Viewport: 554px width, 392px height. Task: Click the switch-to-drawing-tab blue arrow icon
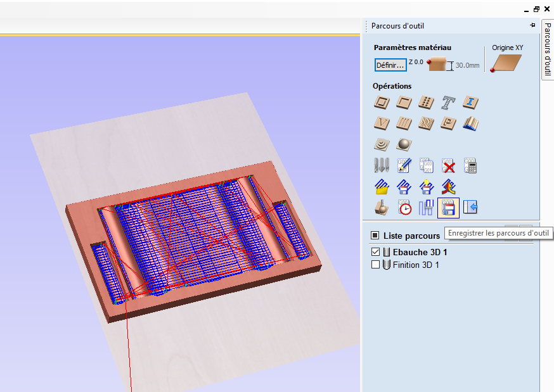tap(470, 208)
